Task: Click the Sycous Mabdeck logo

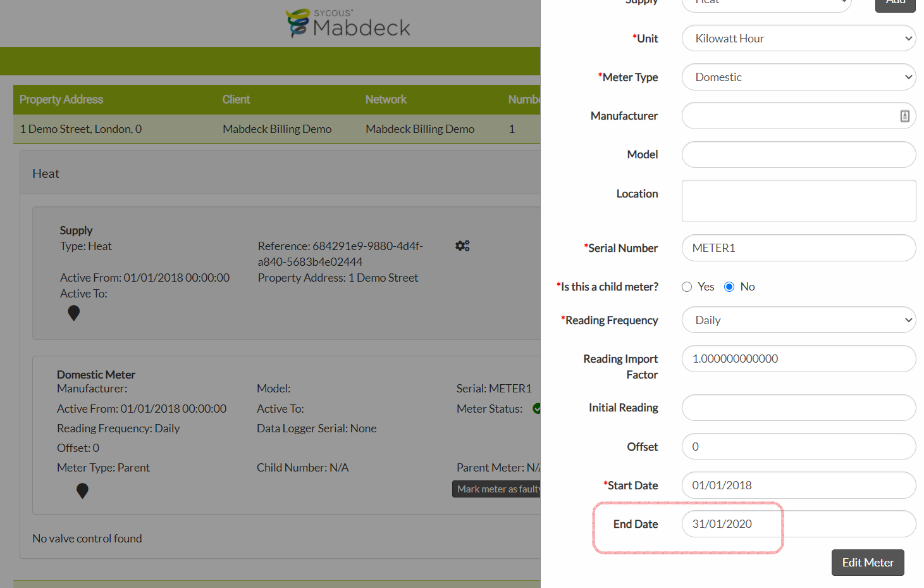Action: coord(347,23)
